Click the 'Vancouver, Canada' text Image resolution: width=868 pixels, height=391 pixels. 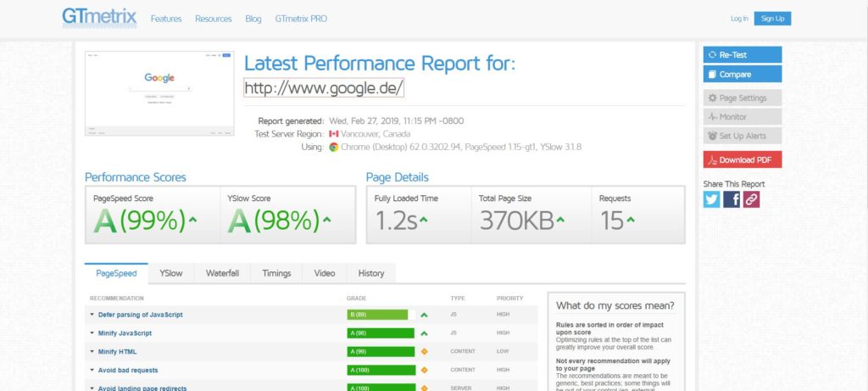[376, 134]
